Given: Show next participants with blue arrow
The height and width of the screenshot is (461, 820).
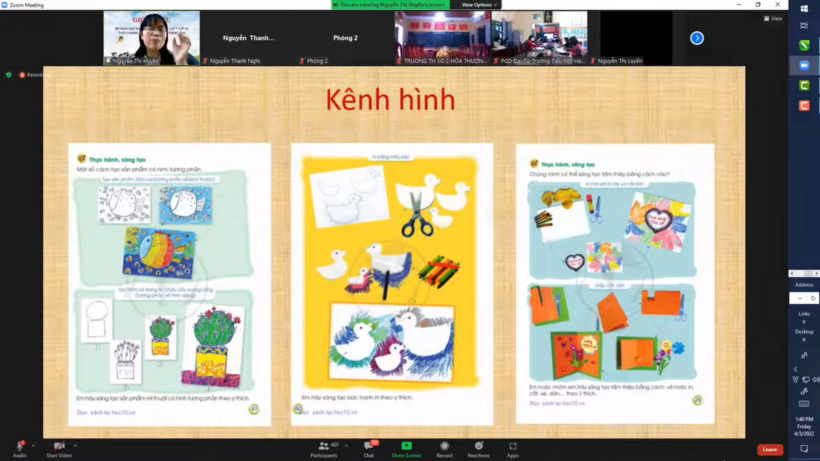Looking at the screenshot, I should coord(697,38).
